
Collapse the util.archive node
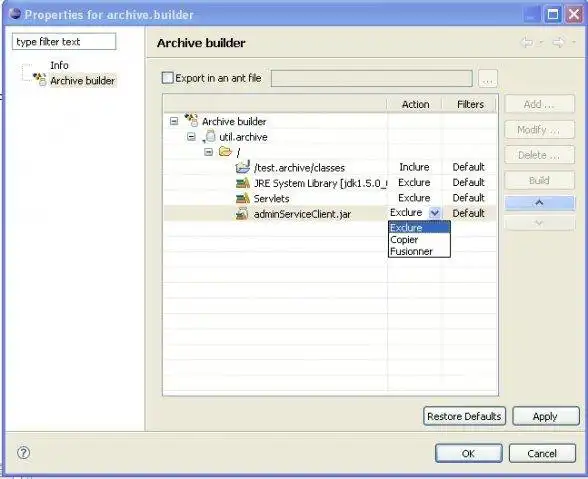click(x=191, y=137)
